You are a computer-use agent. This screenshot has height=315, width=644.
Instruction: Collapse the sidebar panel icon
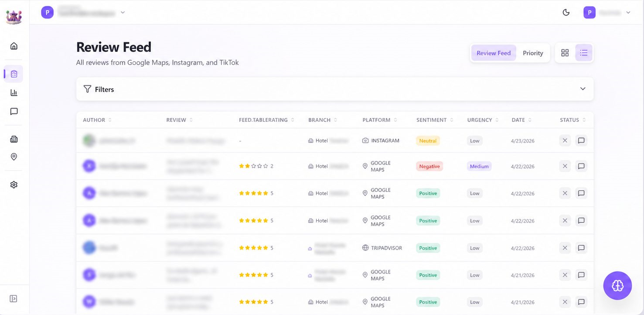coord(14,299)
